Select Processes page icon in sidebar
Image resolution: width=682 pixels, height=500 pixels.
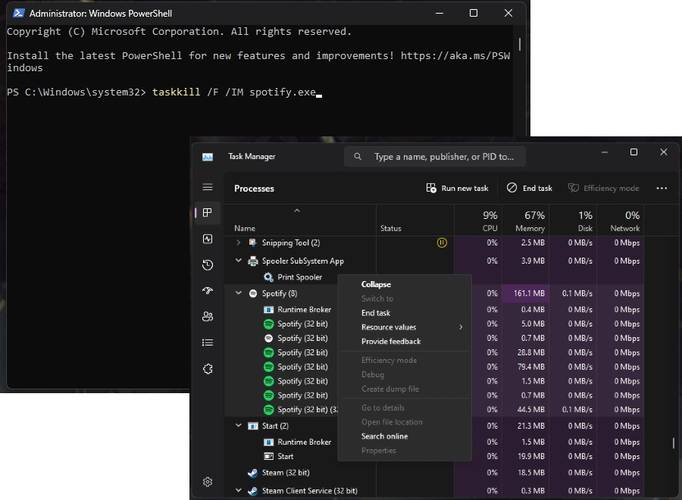pos(207,212)
